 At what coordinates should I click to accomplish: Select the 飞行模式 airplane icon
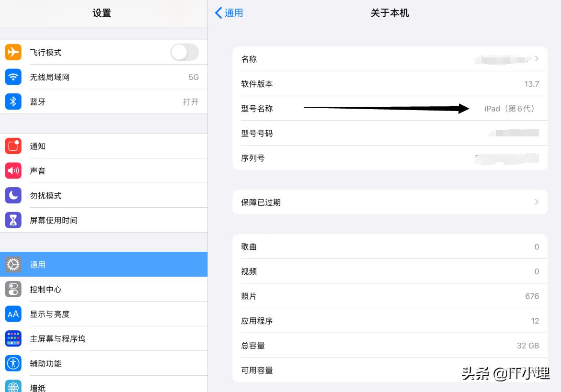pos(13,52)
